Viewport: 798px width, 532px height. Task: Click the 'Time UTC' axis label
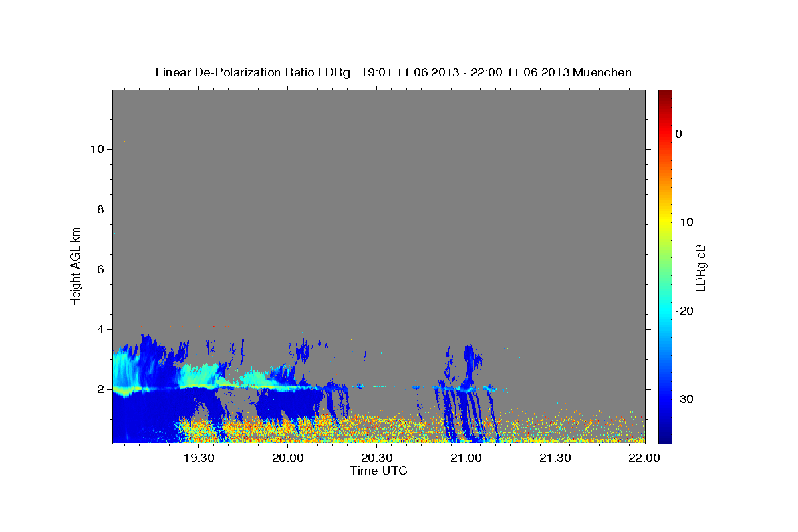click(x=378, y=471)
